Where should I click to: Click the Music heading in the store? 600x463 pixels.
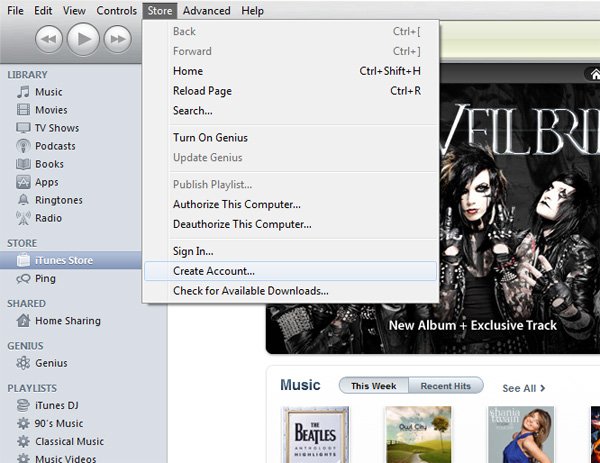click(300, 385)
